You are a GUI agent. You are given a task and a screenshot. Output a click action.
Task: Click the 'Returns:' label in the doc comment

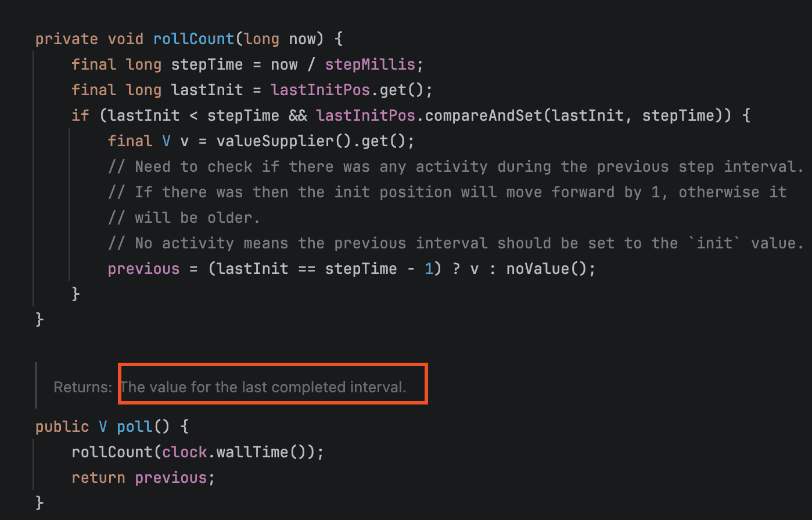tap(82, 387)
